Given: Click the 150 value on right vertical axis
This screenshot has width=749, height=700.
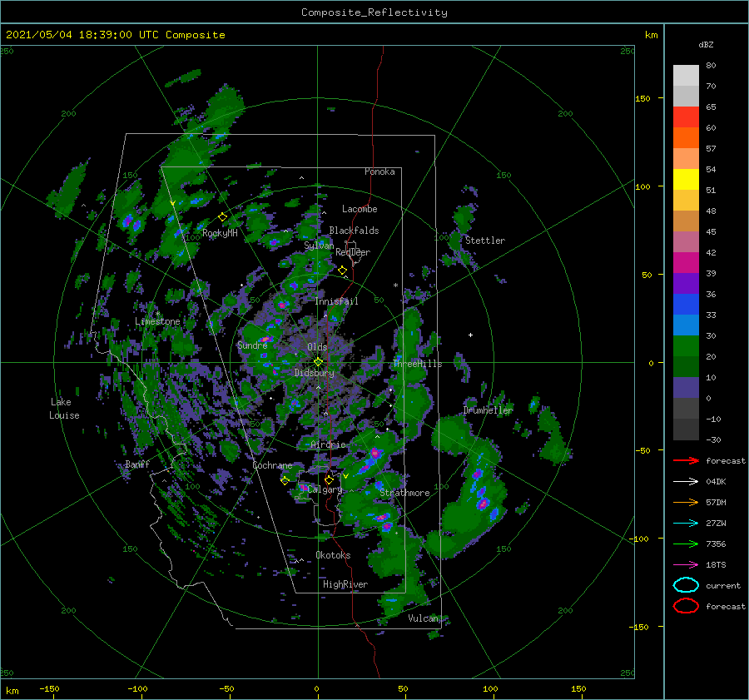Looking at the screenshot, I should click(642, 98).
